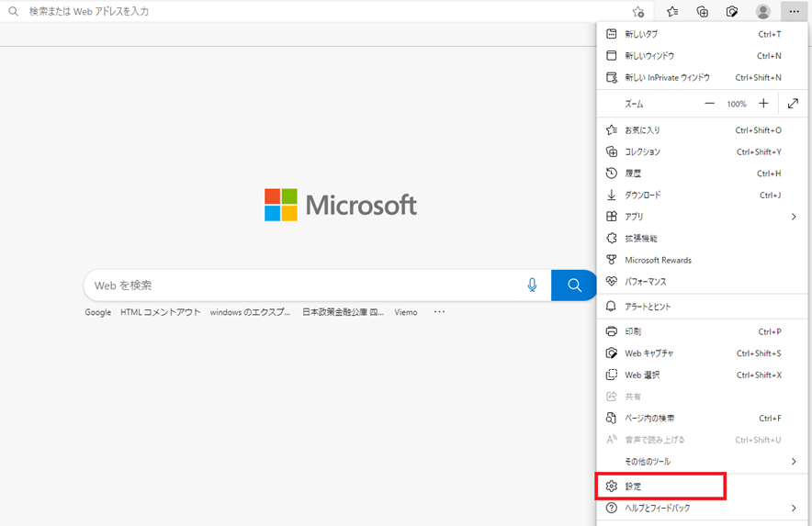This screenshot has height=526, width=812.
Task: Select 新しいウィンドウ menu item
Action: (702, 56)
